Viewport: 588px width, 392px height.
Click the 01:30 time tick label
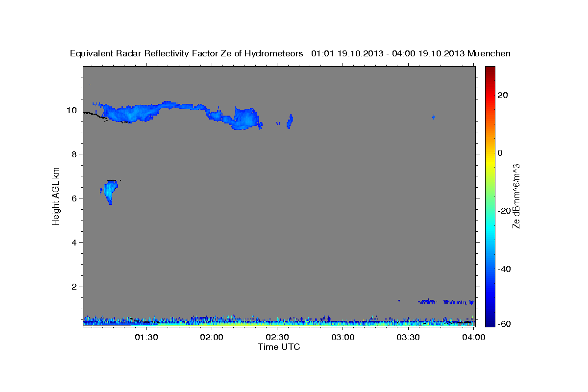147,337
